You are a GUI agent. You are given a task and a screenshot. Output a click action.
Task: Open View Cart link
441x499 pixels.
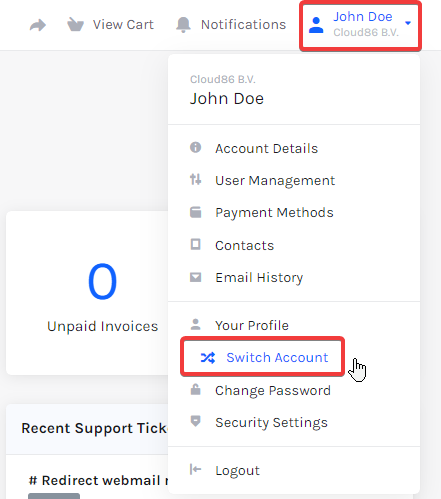123,25
